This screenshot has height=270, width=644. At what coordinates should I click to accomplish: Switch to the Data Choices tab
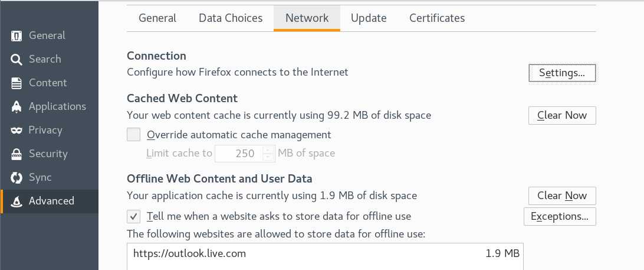[x=231, y=18]
